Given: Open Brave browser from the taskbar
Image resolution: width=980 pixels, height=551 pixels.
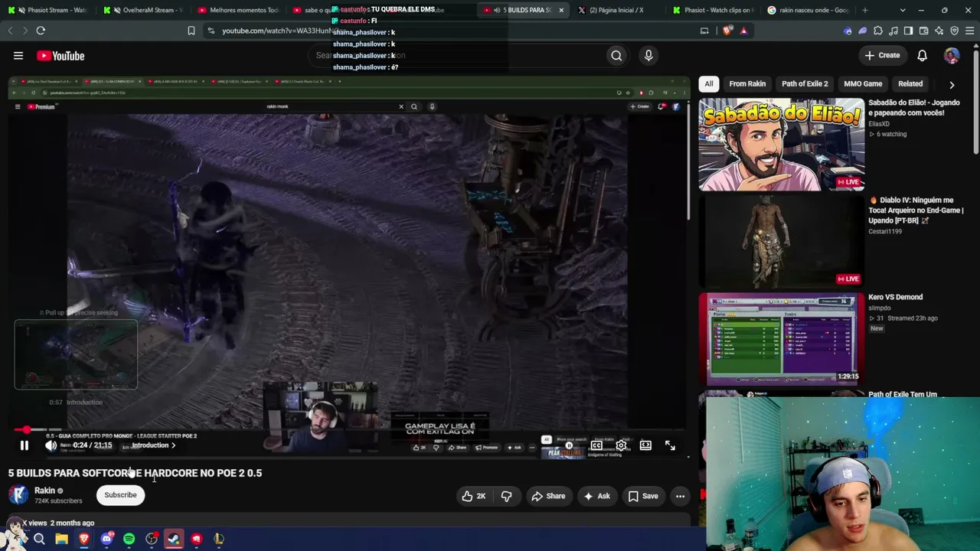Looking at the screenshot, I should point(84,539).
